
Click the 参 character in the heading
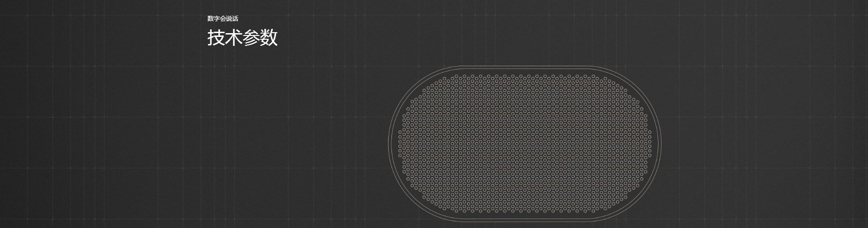pos(251,38)
